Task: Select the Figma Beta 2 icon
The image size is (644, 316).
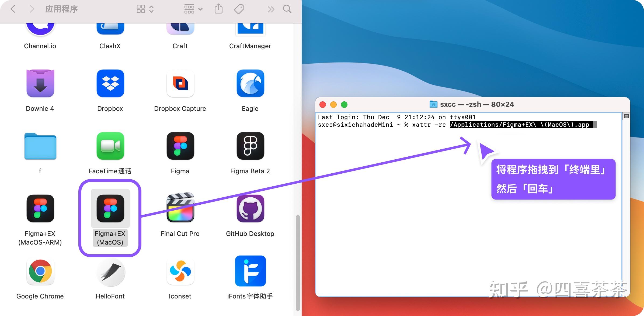Action: pyautogui.click(x=250, y=146)
